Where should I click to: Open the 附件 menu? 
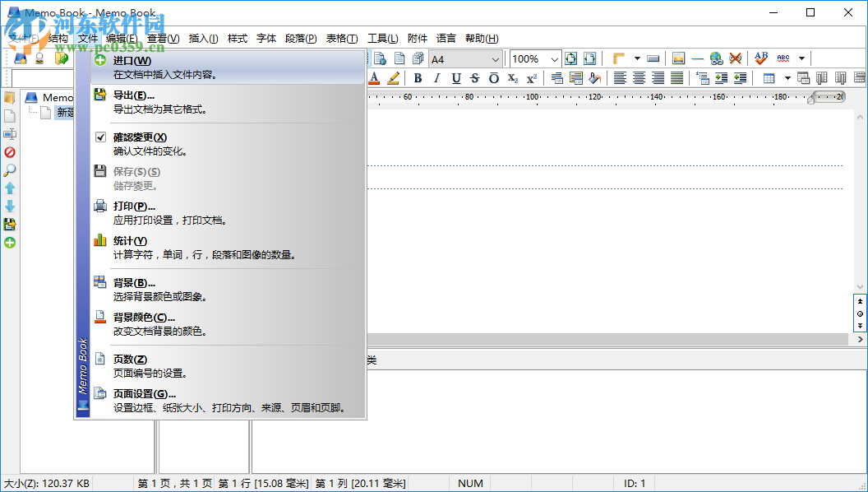(x=418, y=38)
